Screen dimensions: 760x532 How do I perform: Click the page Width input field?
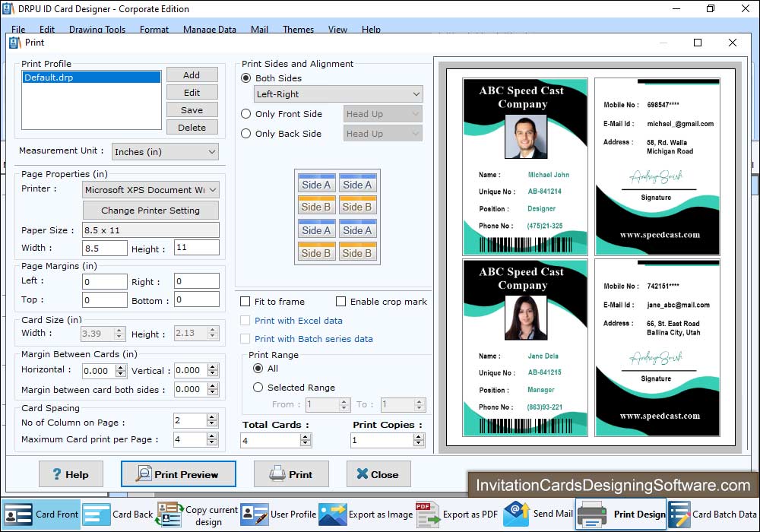105,248
